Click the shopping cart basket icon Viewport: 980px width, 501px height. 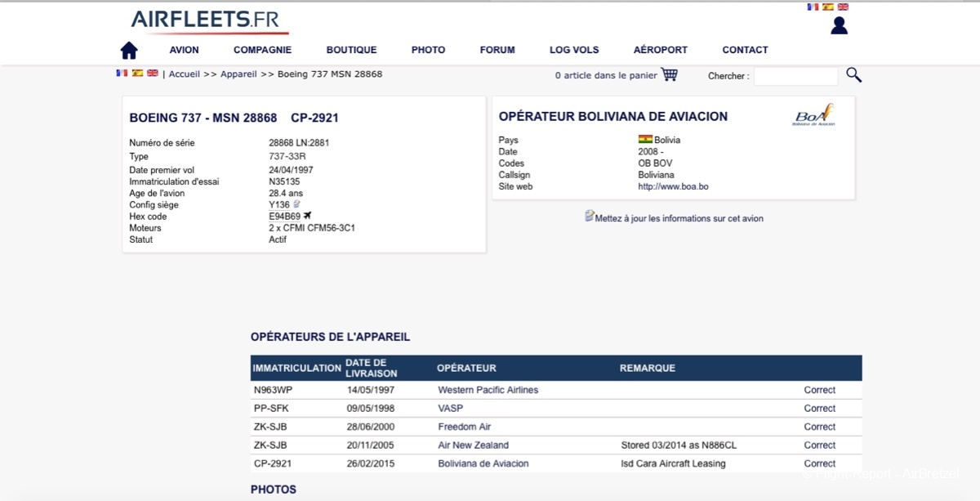click(670, 74)
